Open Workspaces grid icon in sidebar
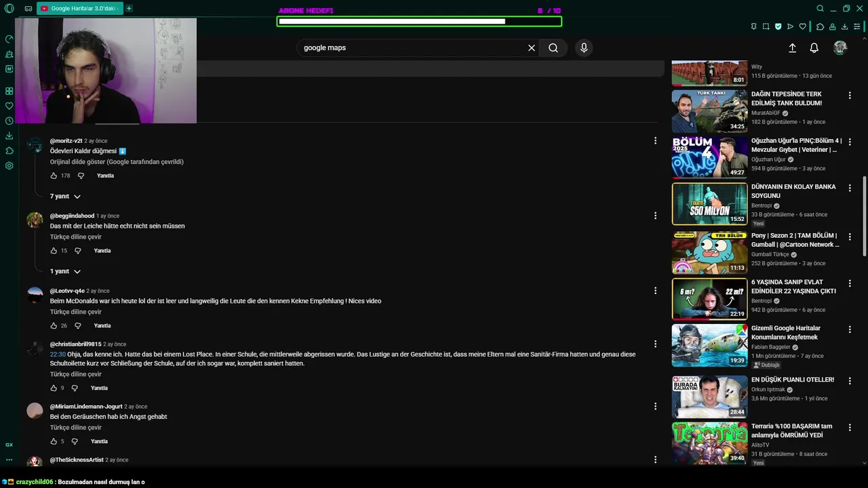The height and width of the screenshot is (488, 868). pyautogui.click(x=9, y=91)
